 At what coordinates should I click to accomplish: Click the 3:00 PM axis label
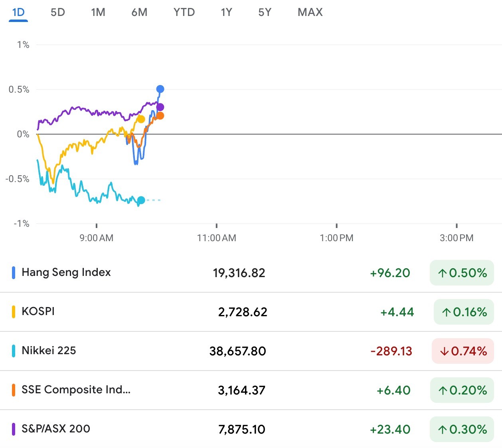pyautogui.click(x=457, y=238)
